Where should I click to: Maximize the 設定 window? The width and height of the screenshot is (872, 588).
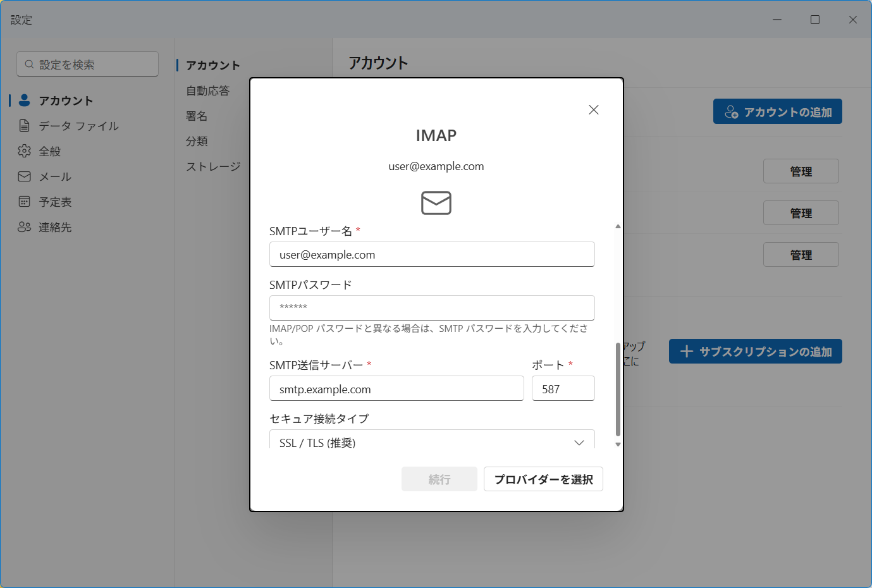[815, 20]
